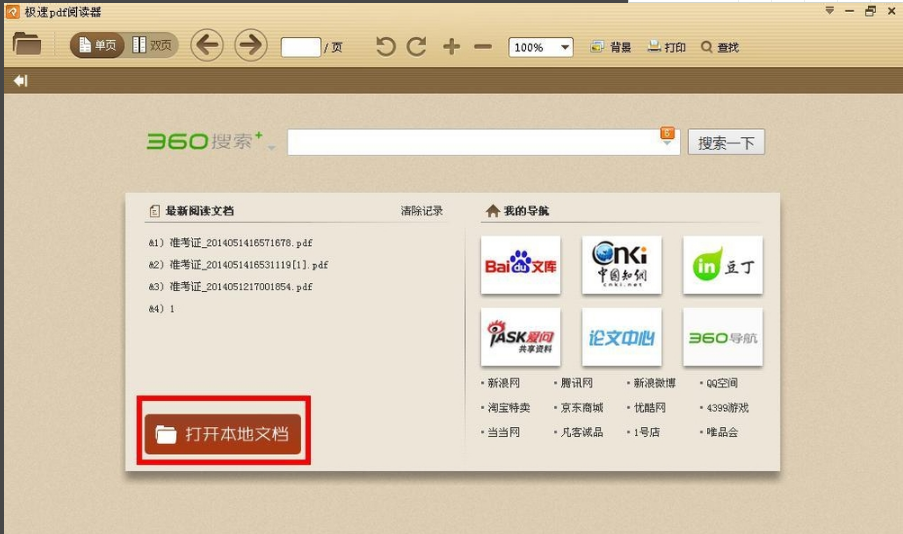Visit 淘宝特卖 link
The image size is (903, 534).
click(509, 408)
